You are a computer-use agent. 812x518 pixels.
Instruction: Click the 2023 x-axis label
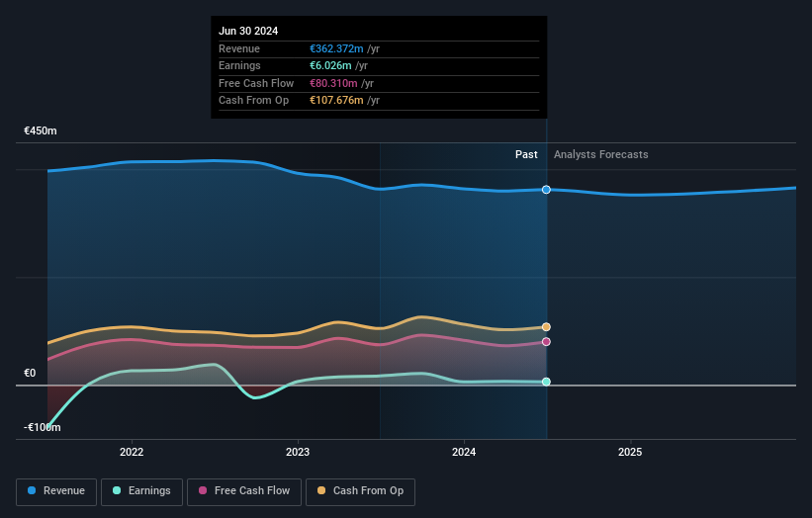[298, 452]
